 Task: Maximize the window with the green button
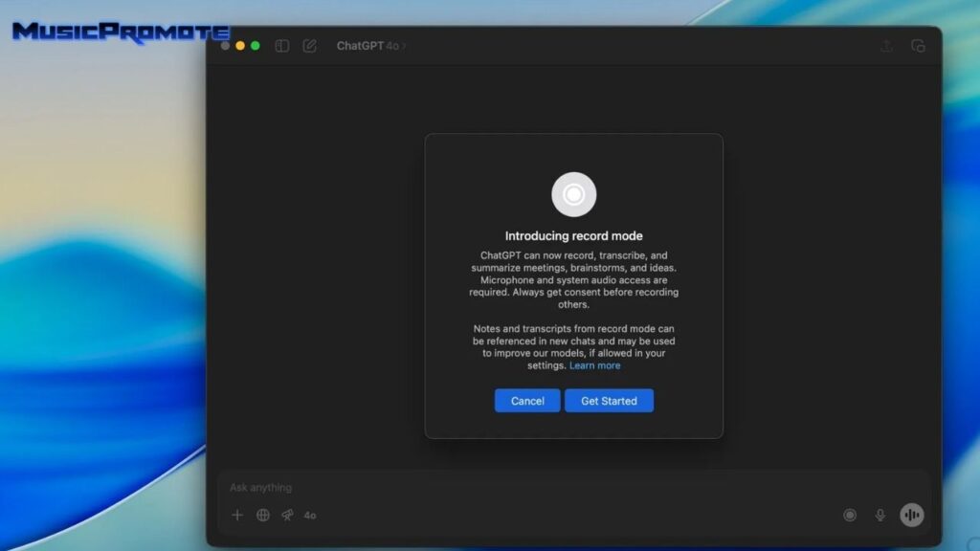click(256, 46)
